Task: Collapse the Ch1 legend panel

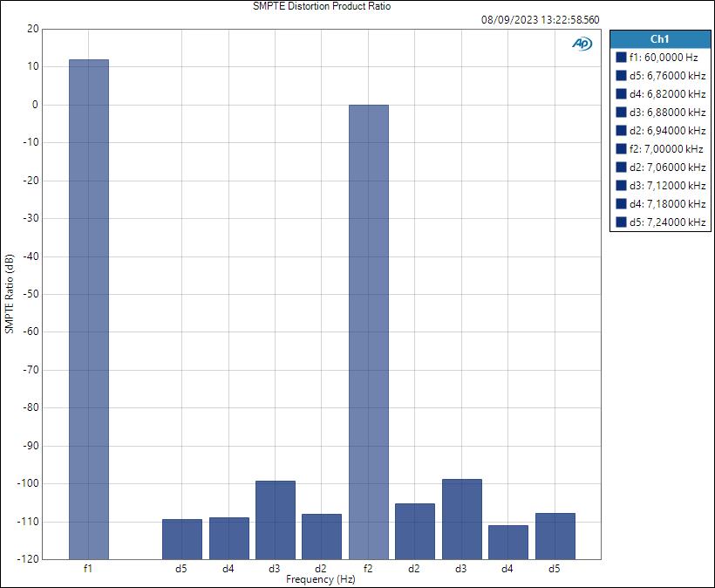Action: point(658,38)
